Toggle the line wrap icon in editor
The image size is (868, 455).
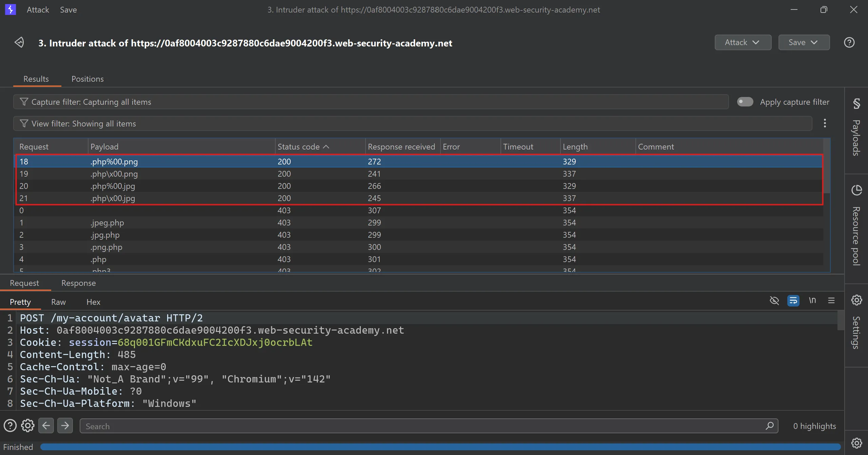793,301
